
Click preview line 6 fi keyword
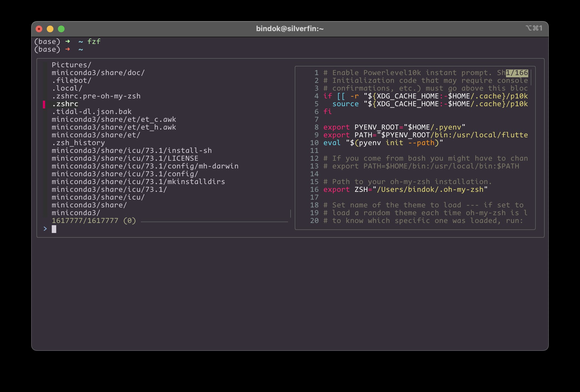328,111
